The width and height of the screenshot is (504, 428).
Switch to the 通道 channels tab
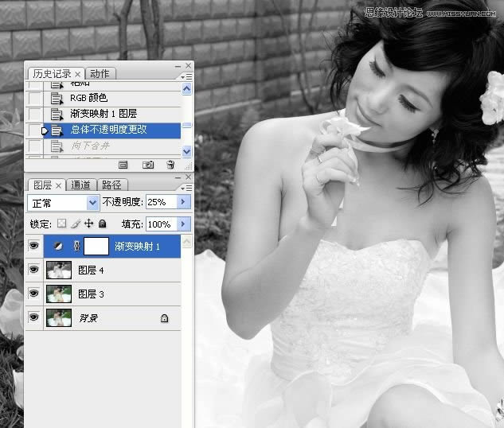[x=80, y=185]
